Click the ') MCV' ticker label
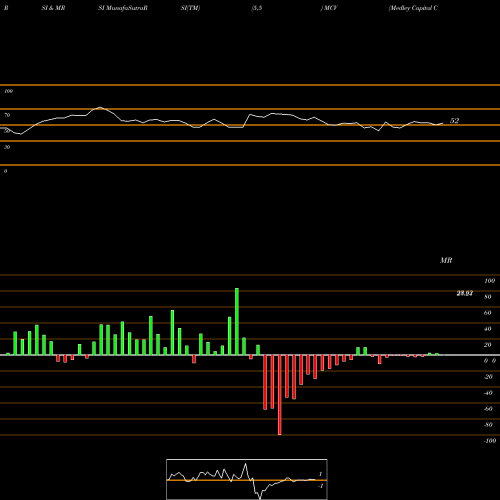The height and width of the screenshot is (500, 500). pyautogui.click(x=329, y=8)
